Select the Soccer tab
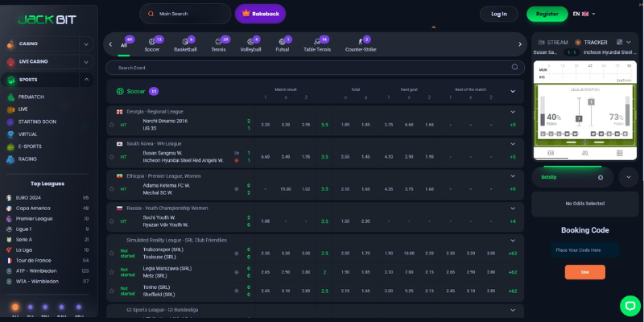644x322 pixels. pyautogui.click(x=152, y=45)
